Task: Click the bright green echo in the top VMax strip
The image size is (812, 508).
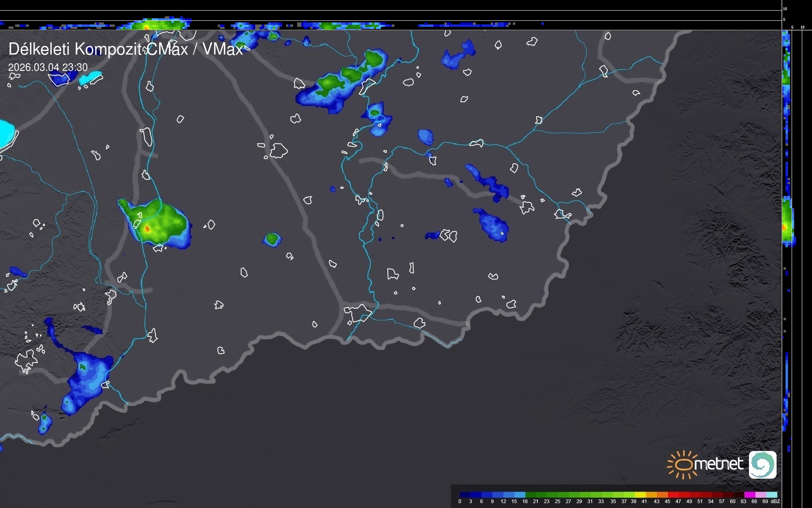Action: [x=157, y=25]
